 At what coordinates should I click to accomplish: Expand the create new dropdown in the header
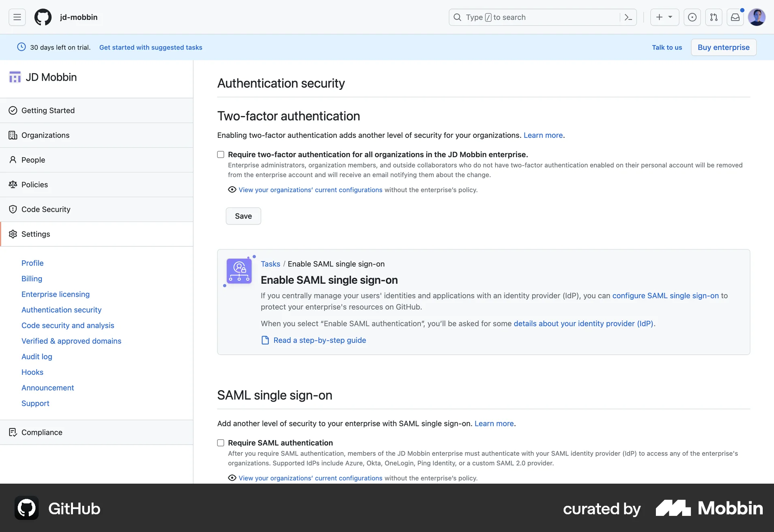pos(664,17)
